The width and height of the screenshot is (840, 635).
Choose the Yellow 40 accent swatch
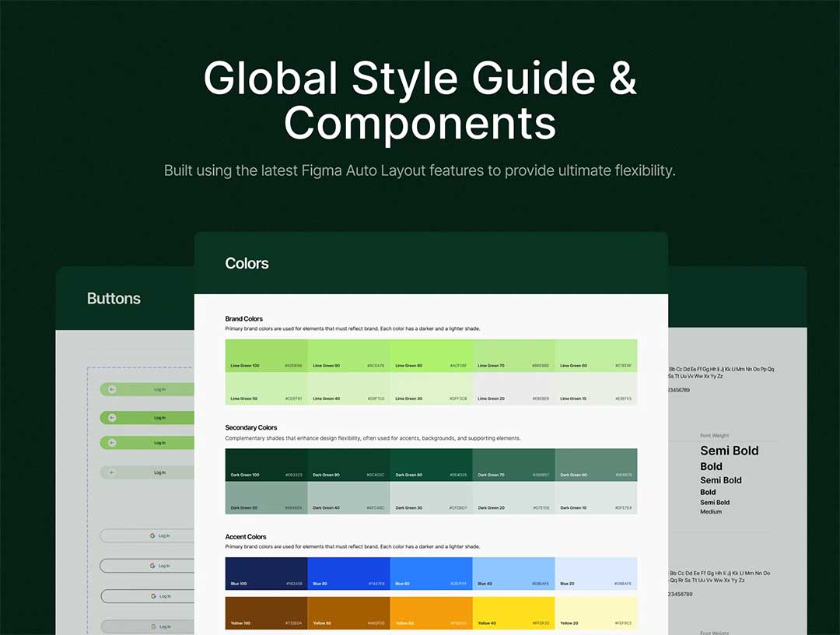click(x=513, y=613)
